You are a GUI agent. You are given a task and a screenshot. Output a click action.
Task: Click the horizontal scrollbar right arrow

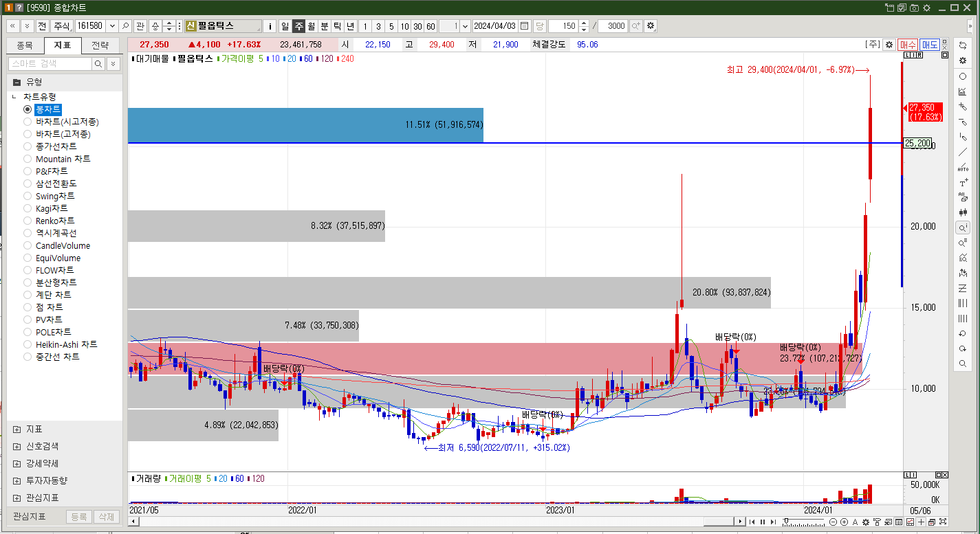[x=740, y=522]
